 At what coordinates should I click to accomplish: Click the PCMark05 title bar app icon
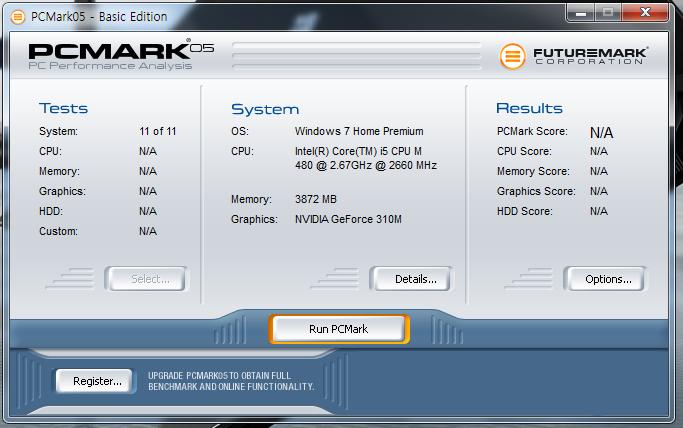point(18,17)
